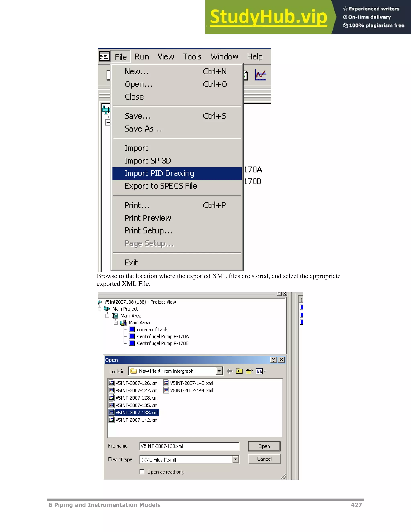Select file V5INT-2007-135.xml
The height and width of the screenshot is (532, 411).
pyautogui.click(x=137, y=405)
